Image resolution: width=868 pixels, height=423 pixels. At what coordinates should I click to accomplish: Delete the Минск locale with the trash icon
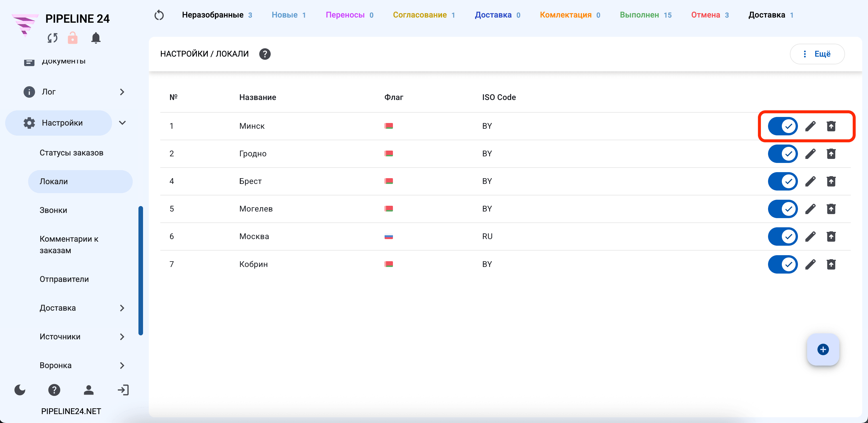(x=831, y=126)
